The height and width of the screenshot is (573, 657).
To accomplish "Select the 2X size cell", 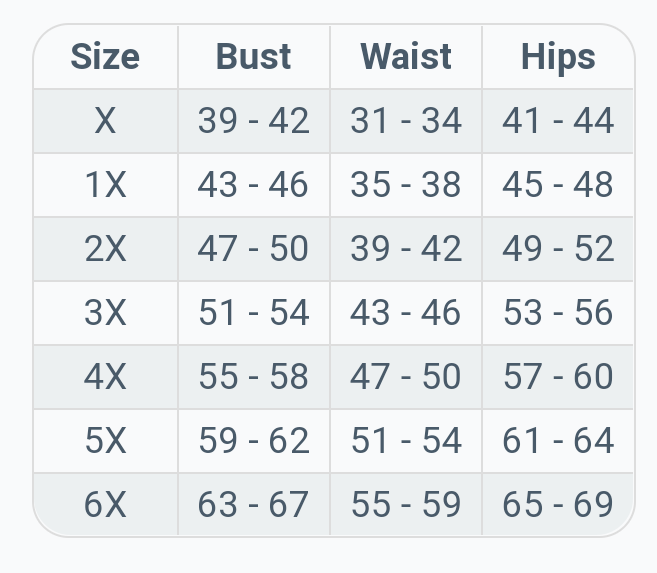I will point(105,249).
